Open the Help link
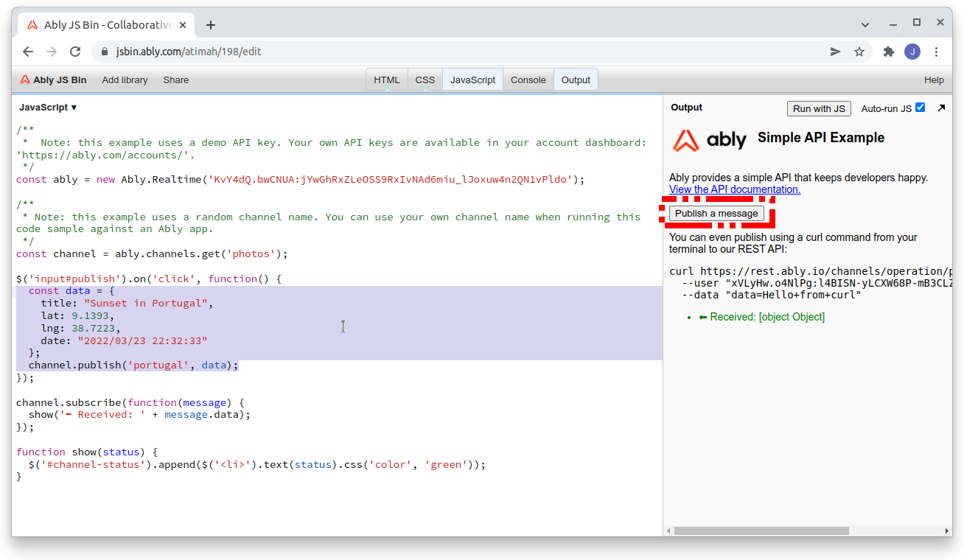Image resolution: width=964 pixels, height=560 pixels. pos(934,80)
